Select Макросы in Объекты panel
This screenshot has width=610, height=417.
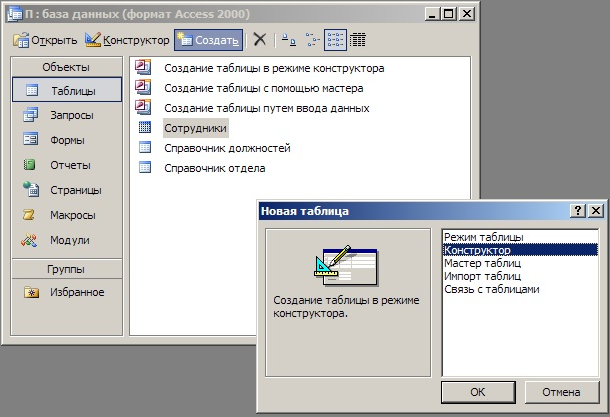[x=67, y=215]
